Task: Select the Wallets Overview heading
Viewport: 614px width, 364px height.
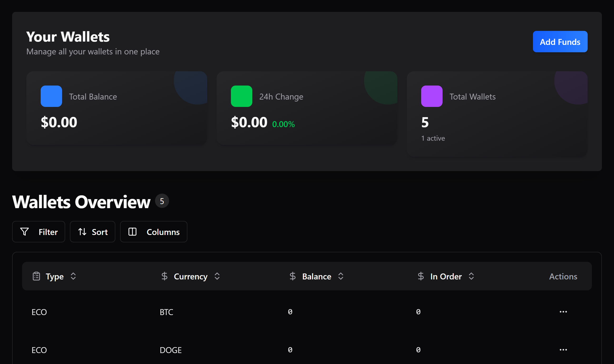Action: 81,201
